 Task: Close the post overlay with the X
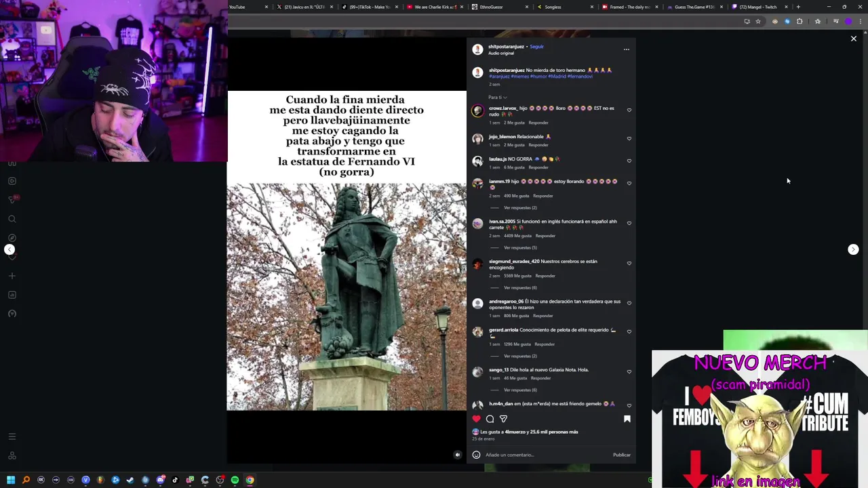coord(854,39)
